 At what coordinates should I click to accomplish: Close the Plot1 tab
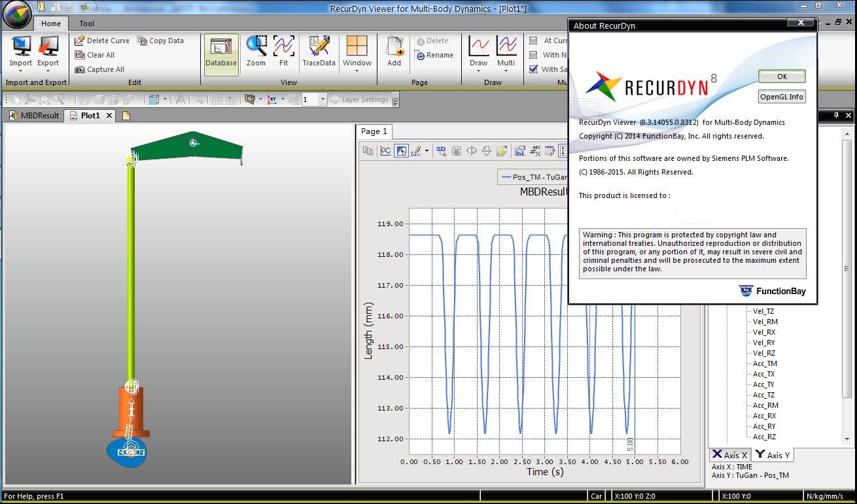tap(109, 116)
